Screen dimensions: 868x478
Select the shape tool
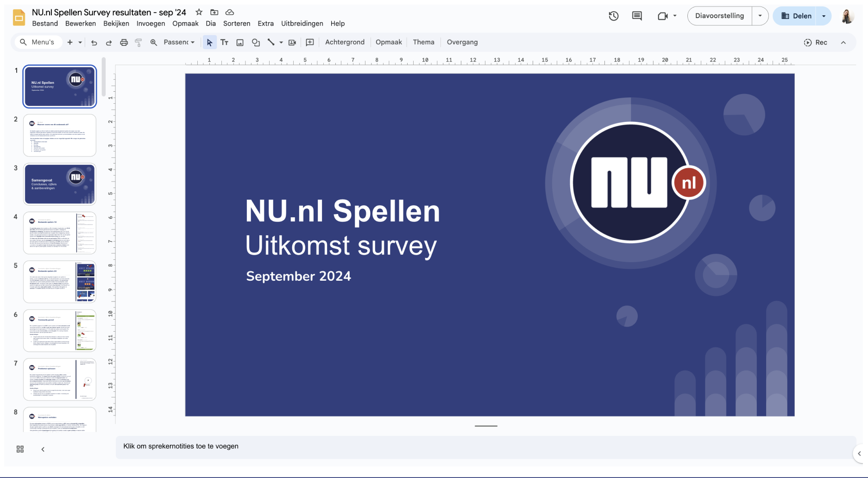click(256, 42)
